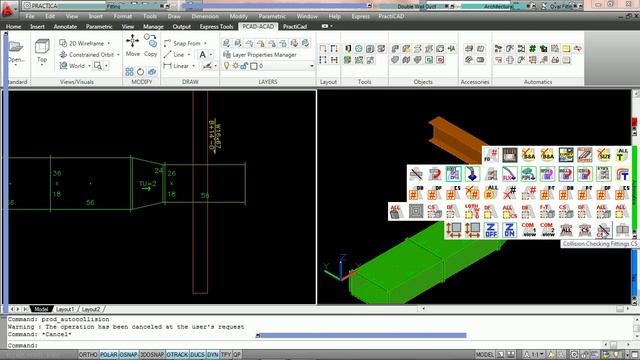Toggle TPY in status bar
The width and height of the screenshot is (640, 360).
coord(226,355)
